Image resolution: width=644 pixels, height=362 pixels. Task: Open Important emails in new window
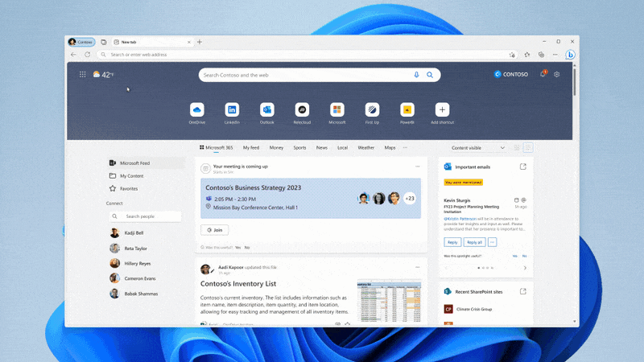[x=522, y=167]
